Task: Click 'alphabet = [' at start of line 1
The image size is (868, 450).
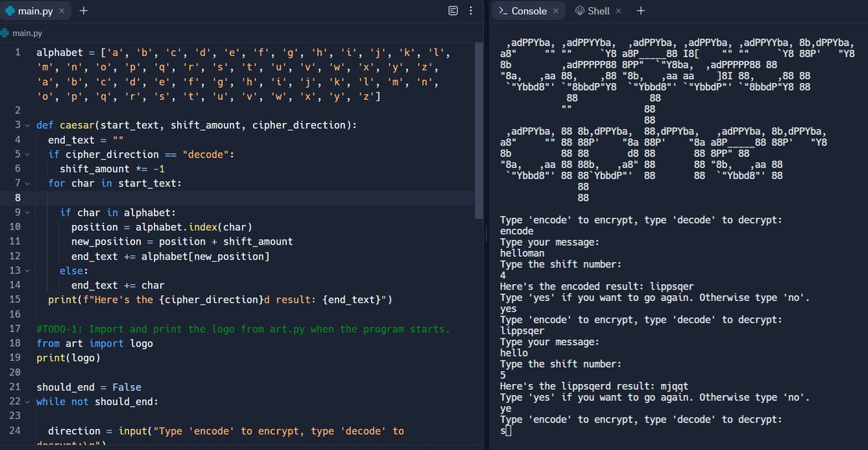Action: [71, 54]
